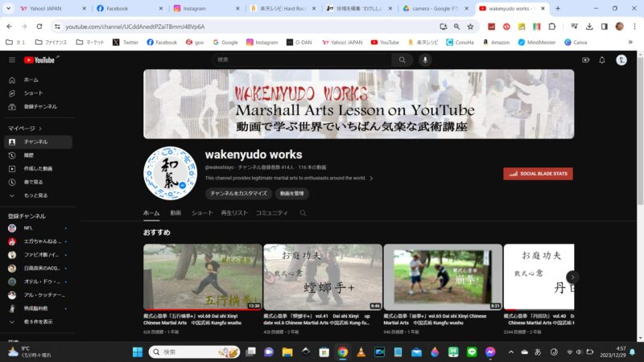The height and width of the screenshot is (362, 644).
Task: Go back in browser
Action: pyautogui.click(x=10, y=27)
